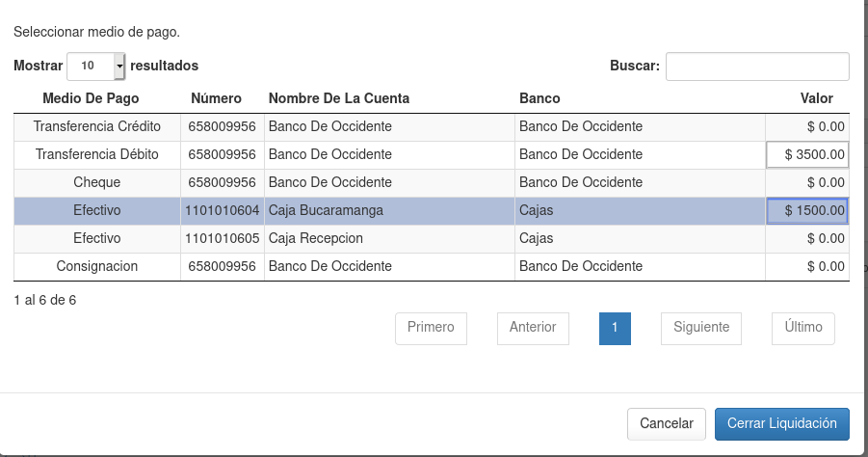This screenshot has width=868, height=457.
Task: Sort by Número column header
Action: (x=216, y=98)
